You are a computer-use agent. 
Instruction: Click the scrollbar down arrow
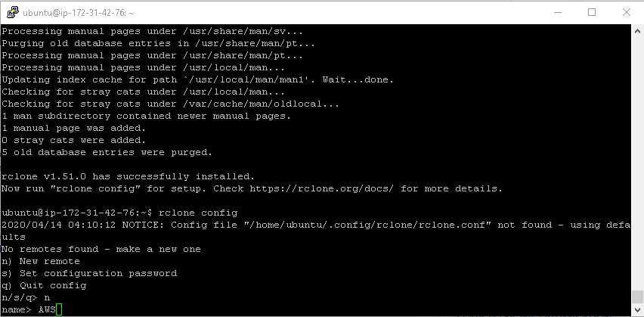pos(637,309)
